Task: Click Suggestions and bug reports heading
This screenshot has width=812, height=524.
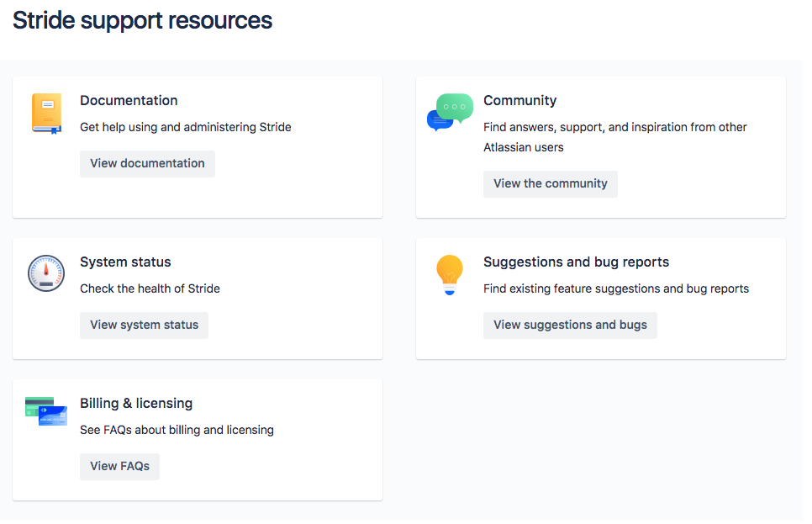Action: point(577,262)
